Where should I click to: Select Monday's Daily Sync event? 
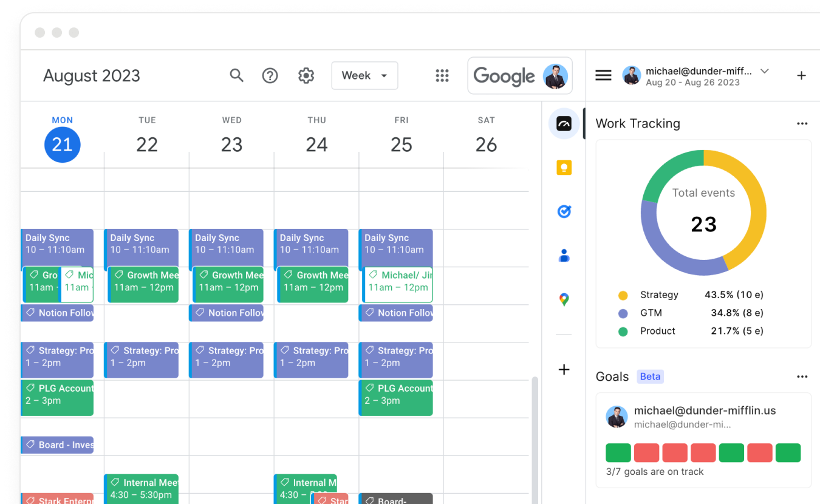click(x=56, y=246)
